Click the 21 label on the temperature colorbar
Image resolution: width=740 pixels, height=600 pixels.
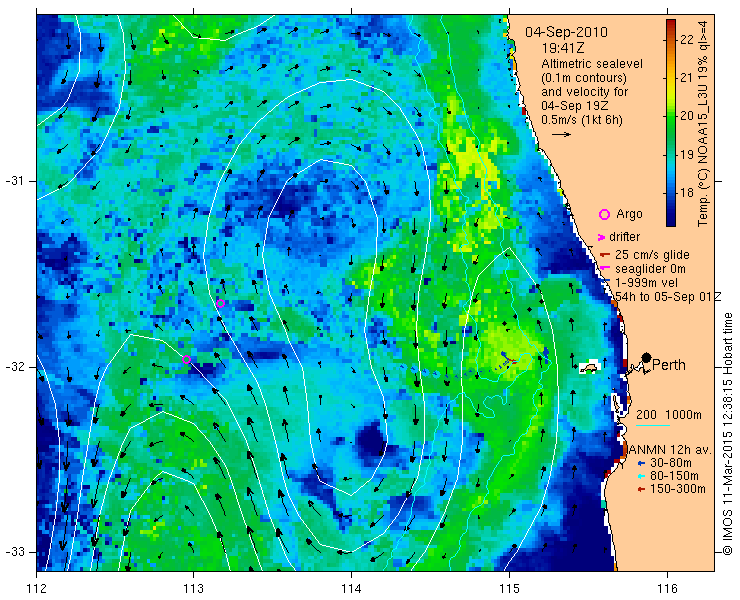(687, 78)
